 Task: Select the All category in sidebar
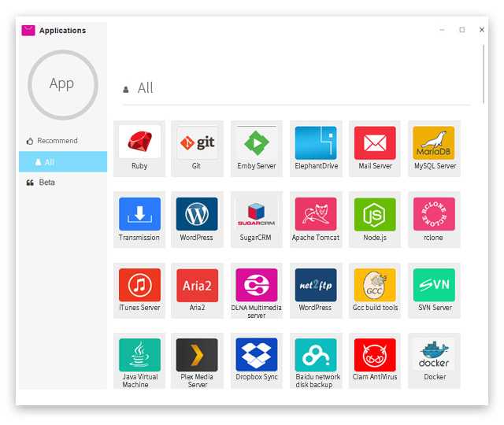[x=50, y=162]
